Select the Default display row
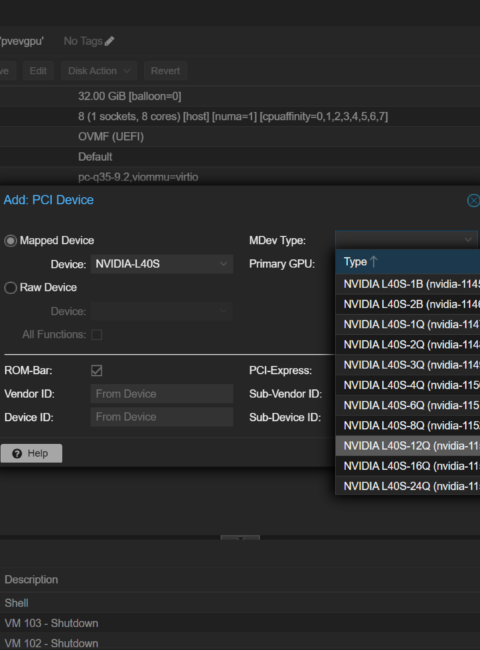This screenshot has width=480, height=650. click(240, 157)
